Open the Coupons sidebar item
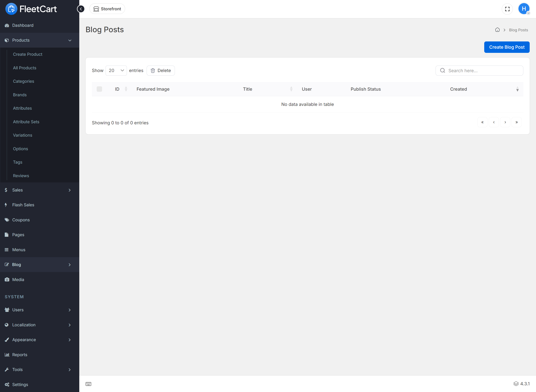 pyautogui.click(x=21, y=220)
